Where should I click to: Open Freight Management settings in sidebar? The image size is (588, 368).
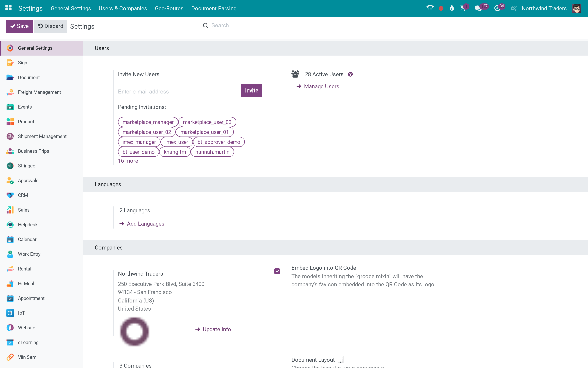tap(41, 92)
